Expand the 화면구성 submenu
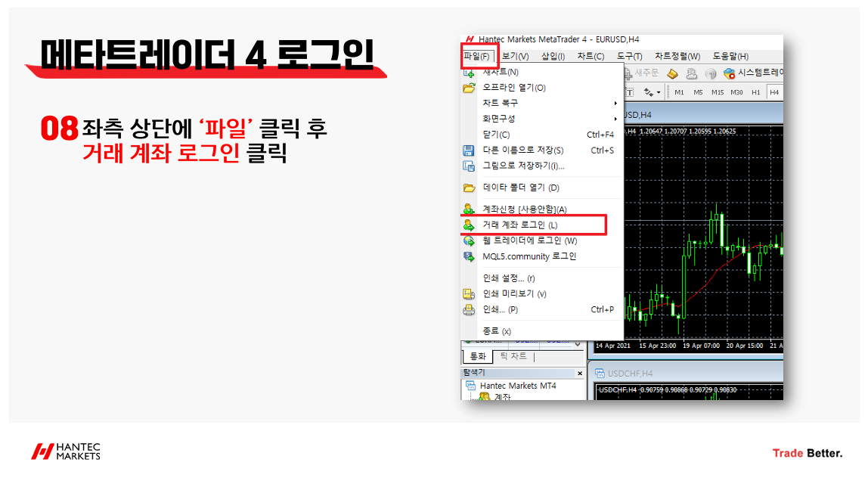 543,119
